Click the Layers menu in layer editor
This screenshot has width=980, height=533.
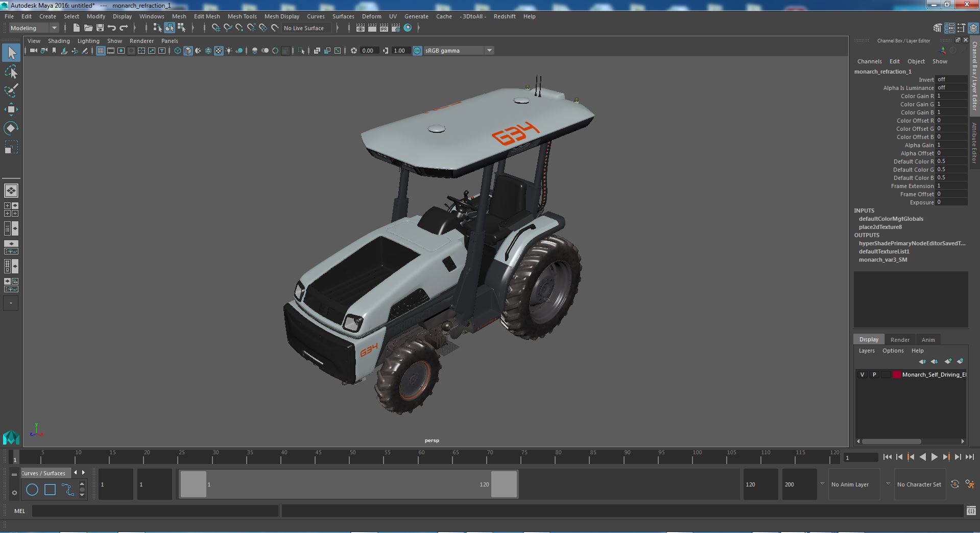(x=866, y=351)
